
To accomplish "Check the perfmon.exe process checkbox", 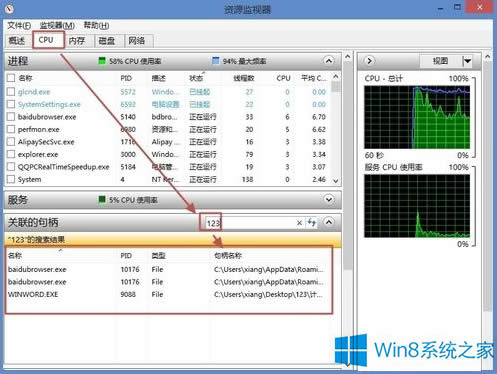I will tap(11, 129).
